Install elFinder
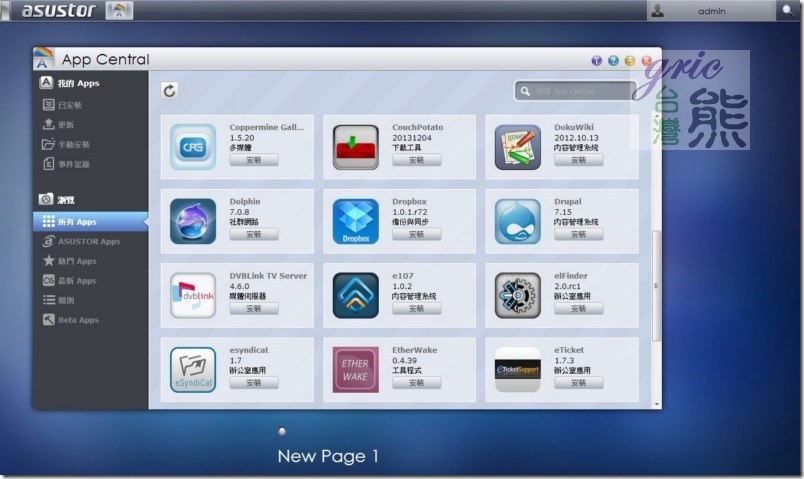804x479 pixels. [578, 309]
